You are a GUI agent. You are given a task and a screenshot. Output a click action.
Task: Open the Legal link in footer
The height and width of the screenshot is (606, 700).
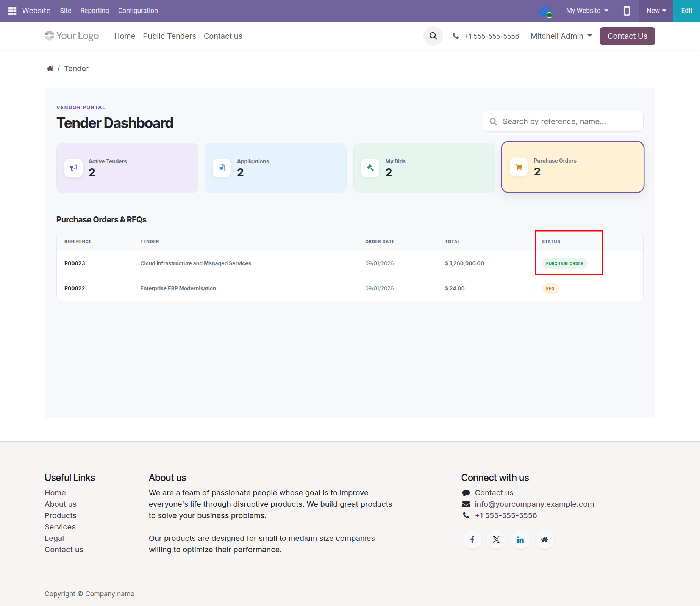54,538
